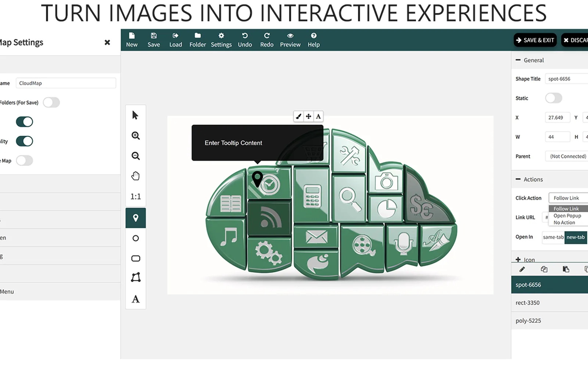This screenshot has width=588, height=368.
Task: Enable the Map toggle switch
Action: click(24, 160)
